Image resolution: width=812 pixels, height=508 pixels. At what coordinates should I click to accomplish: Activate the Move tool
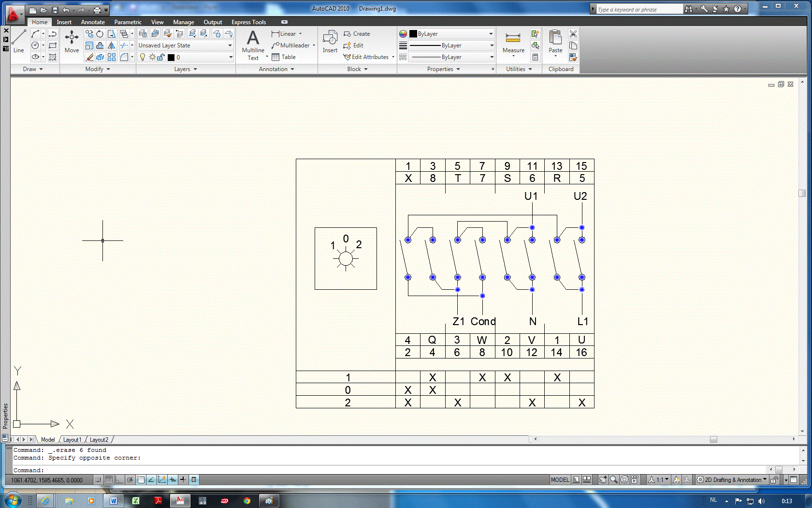click(x=72, y=41)
